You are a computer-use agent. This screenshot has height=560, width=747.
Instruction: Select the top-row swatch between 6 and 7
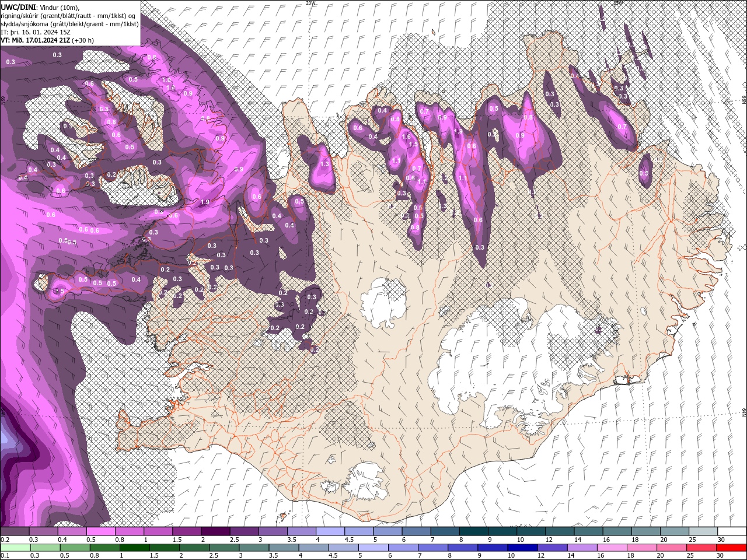pyautogui.click(x=416, y=531)
